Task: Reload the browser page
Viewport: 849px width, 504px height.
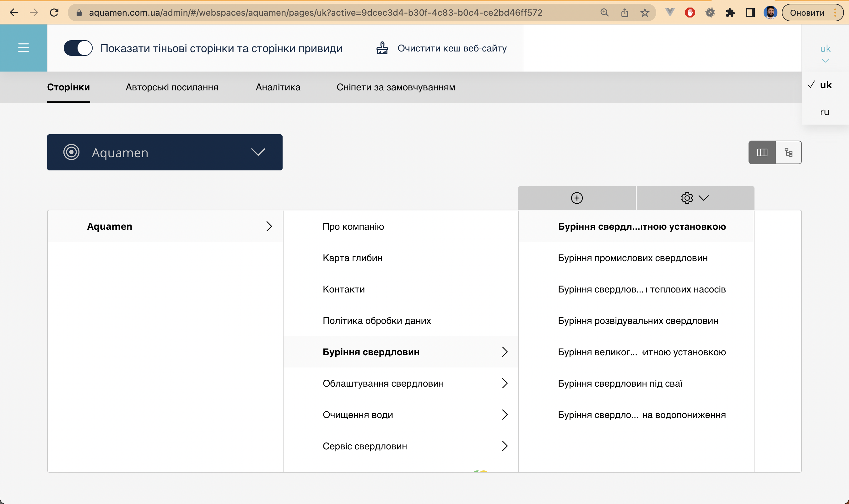Action: click(54, 13)
